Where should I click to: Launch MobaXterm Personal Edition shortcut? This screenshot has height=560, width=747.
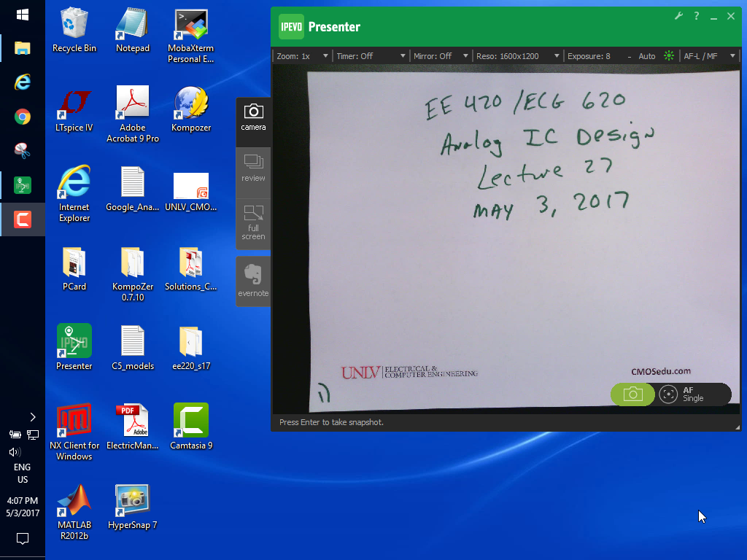pos(190,36)
